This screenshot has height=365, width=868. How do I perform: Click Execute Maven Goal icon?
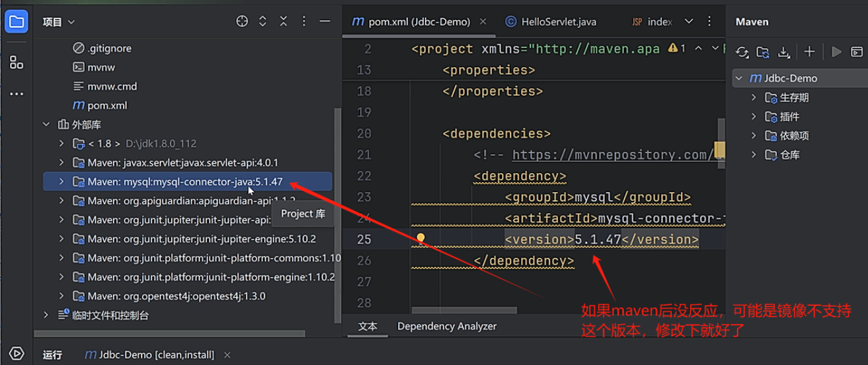tap(857, 52)
